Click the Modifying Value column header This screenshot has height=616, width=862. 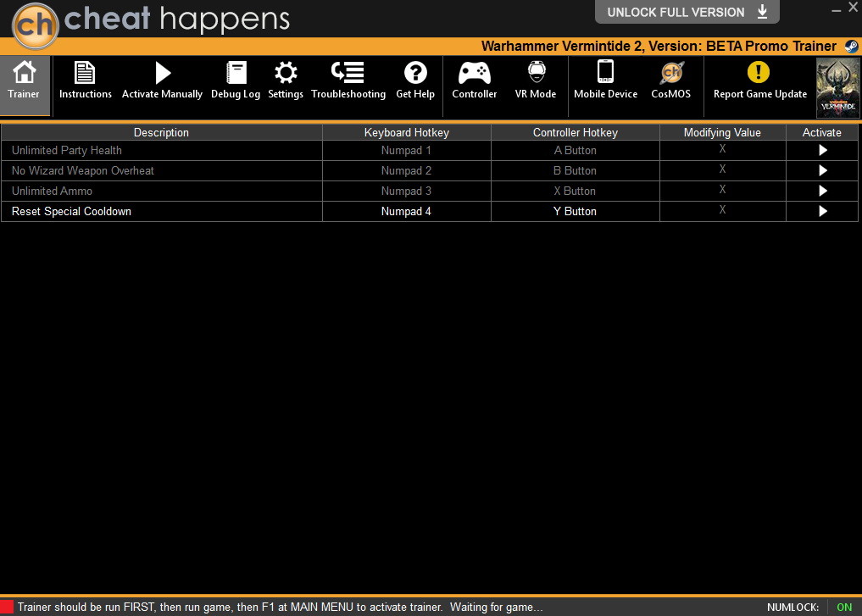tap(722, 132)
